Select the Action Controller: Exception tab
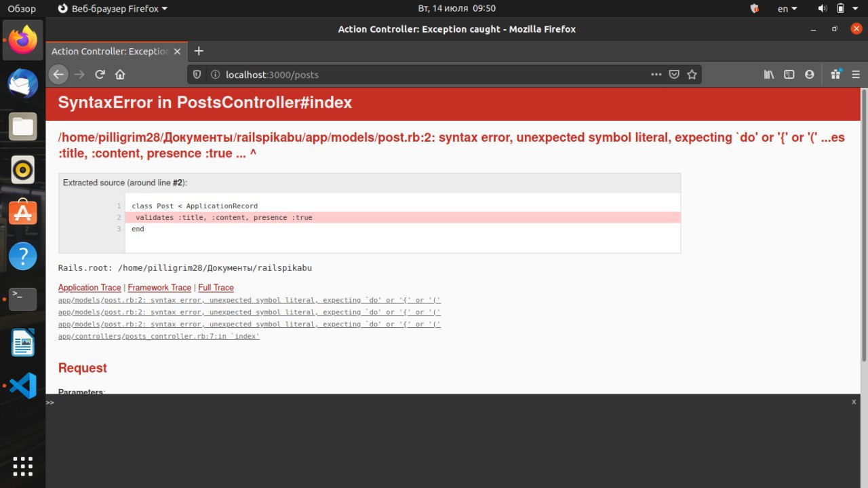 tap(116, 52)
